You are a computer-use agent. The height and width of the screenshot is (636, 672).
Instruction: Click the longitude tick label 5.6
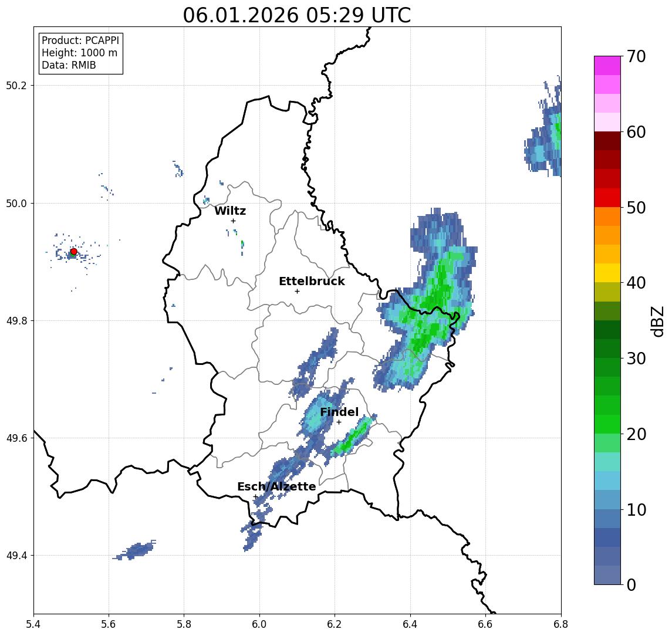(x=109, y=624)
